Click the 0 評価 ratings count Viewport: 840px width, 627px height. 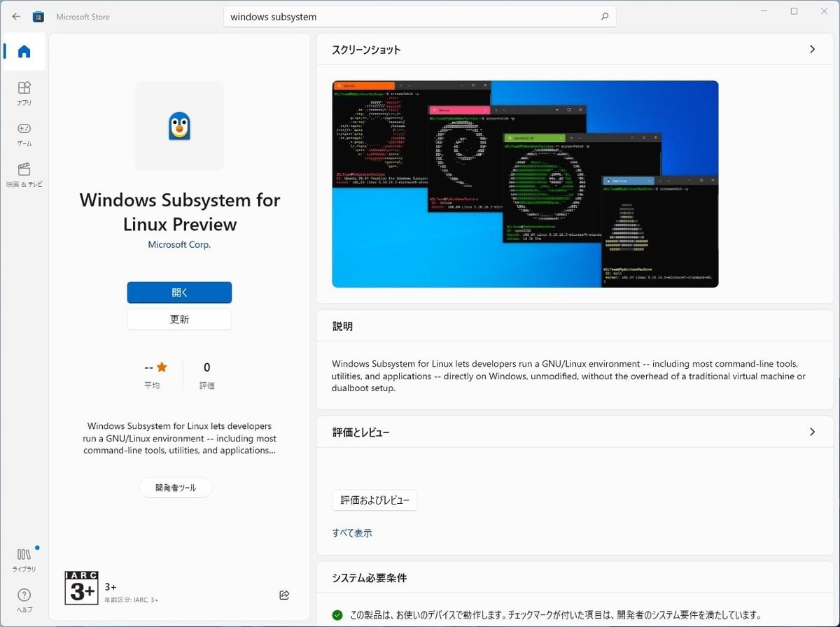pyautogui.click(x=207, y=376)
